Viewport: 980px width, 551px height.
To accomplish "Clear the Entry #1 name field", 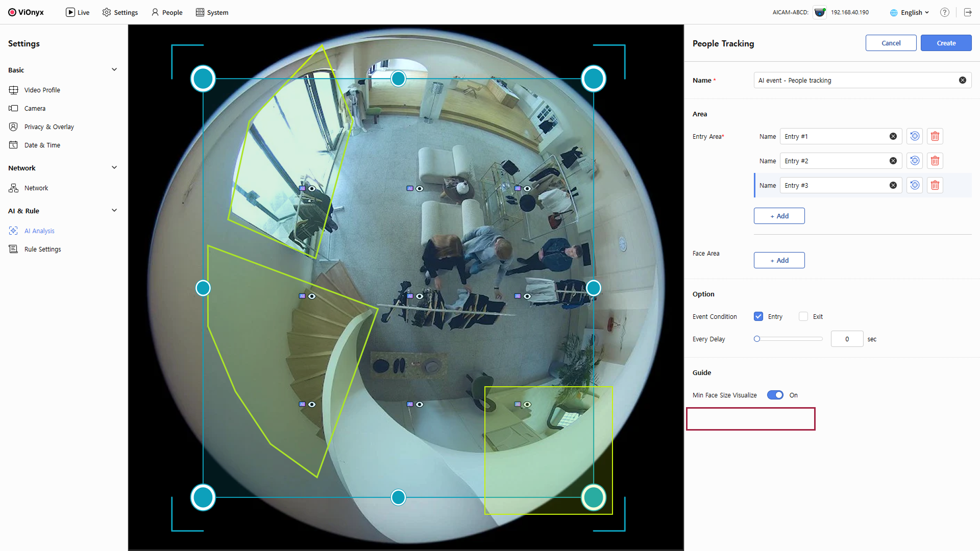I will pos(893,136).
